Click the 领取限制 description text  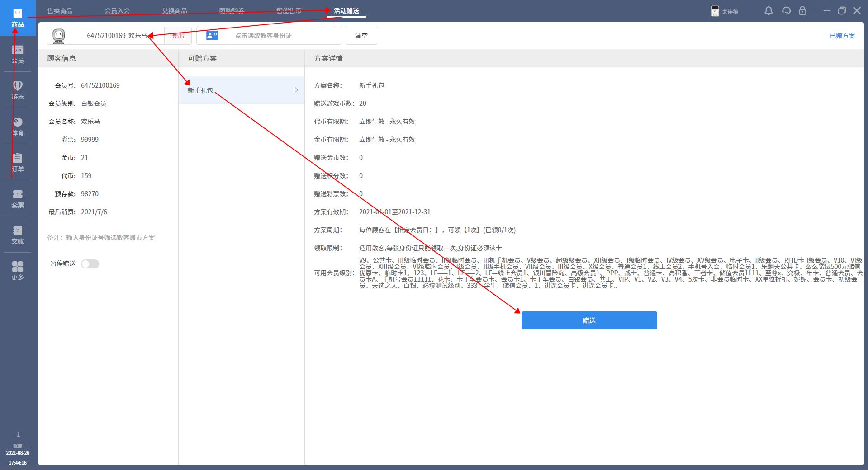(431, 248)
